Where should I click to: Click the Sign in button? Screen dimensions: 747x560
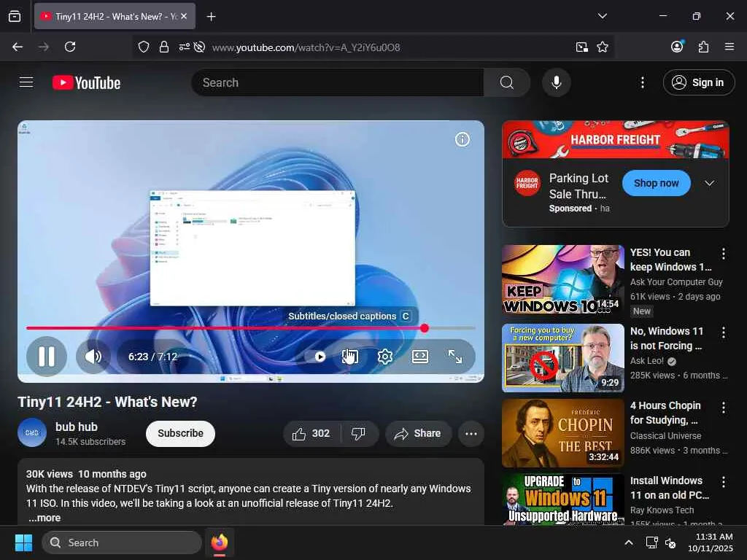pos(698,82)
